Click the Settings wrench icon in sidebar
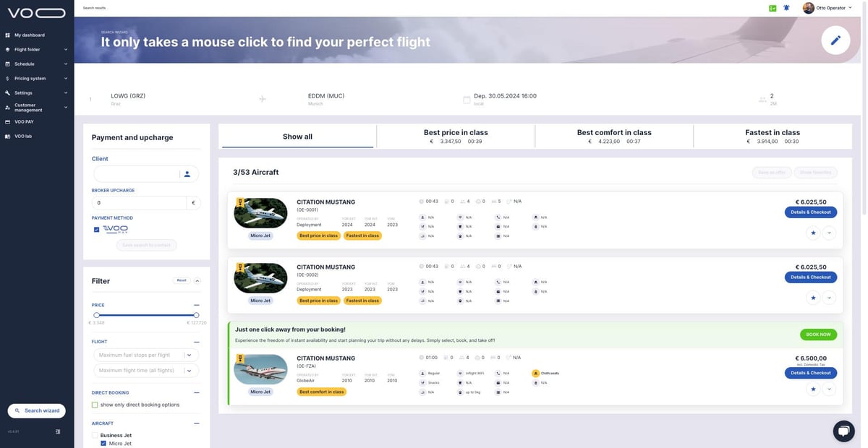Image resolution: width=868 pixels, height=448 pixels. click(x=7, y=92)
